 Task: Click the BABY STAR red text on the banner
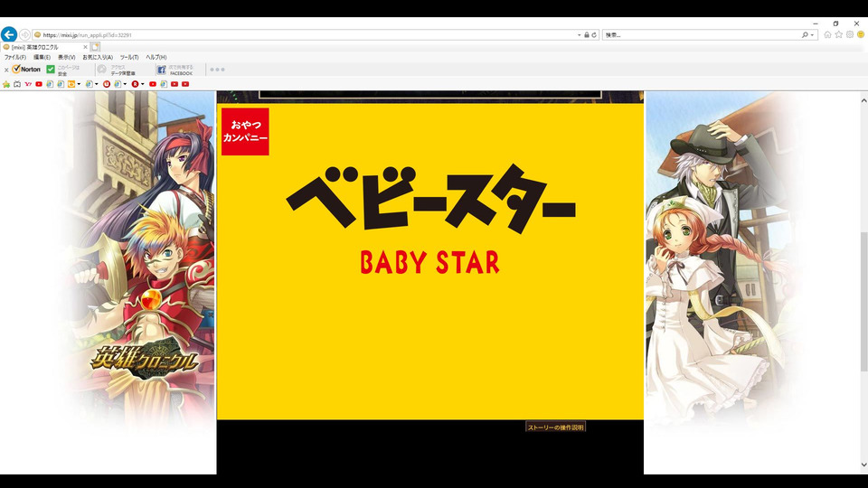pyautogui.click(x=429, y=262)
